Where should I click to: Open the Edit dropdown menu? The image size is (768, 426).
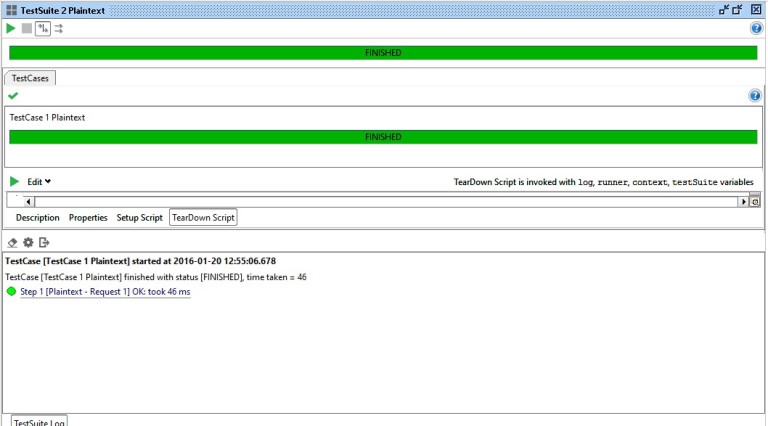pyautogui.click(x=39, y=182)
